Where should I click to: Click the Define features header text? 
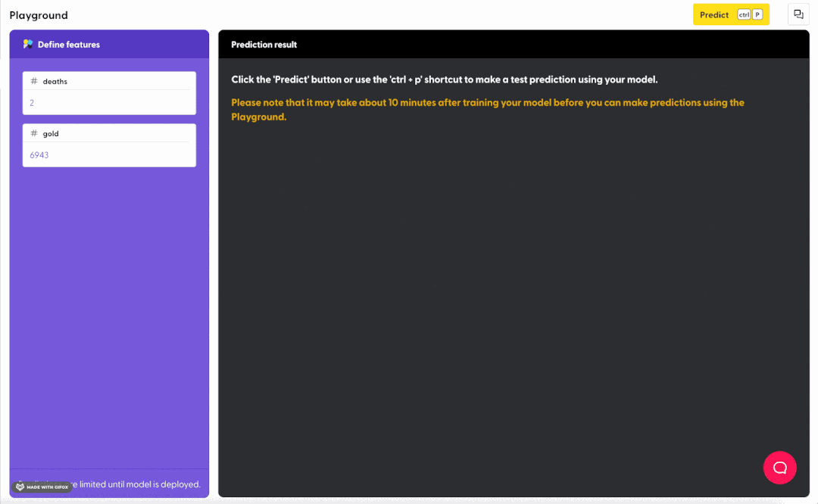click(69, 45)
